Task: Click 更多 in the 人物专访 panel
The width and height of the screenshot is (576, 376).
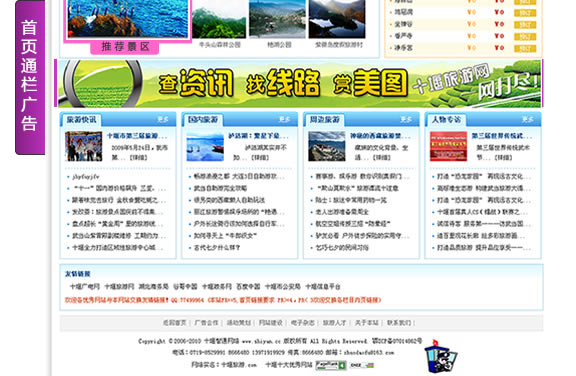Action: (528, 119)
